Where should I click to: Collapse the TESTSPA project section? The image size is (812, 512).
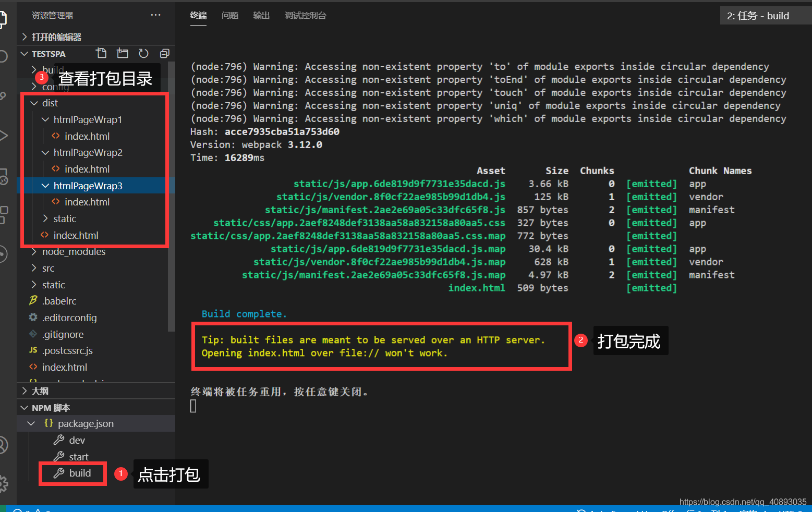coord(24,54)
